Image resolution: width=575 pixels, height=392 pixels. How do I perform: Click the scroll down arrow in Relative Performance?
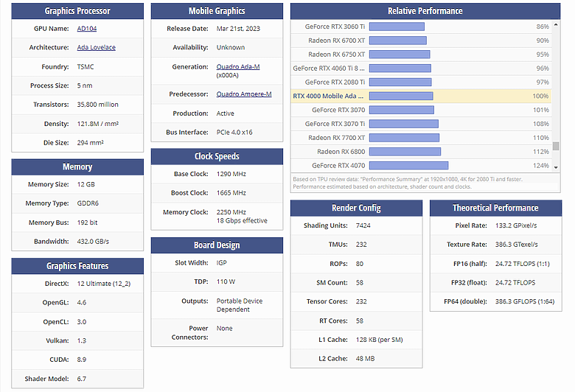point(556,167)
